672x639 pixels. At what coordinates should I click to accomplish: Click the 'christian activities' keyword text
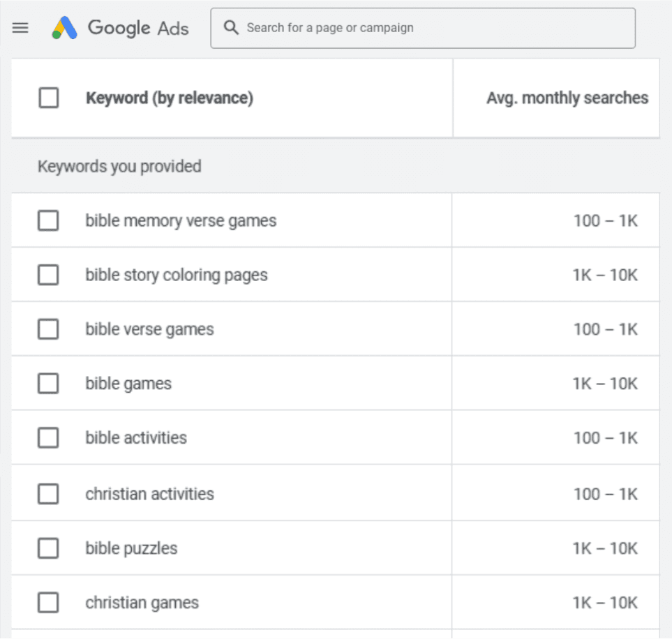click(149, 494)
